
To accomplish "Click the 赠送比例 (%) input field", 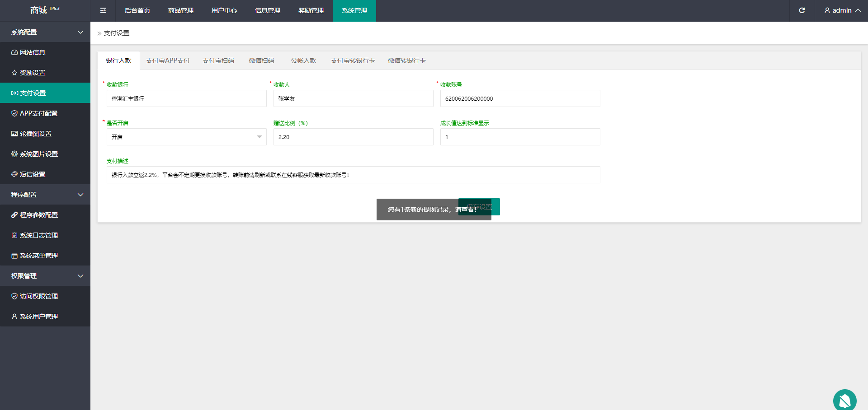I will tap(353, 137).
